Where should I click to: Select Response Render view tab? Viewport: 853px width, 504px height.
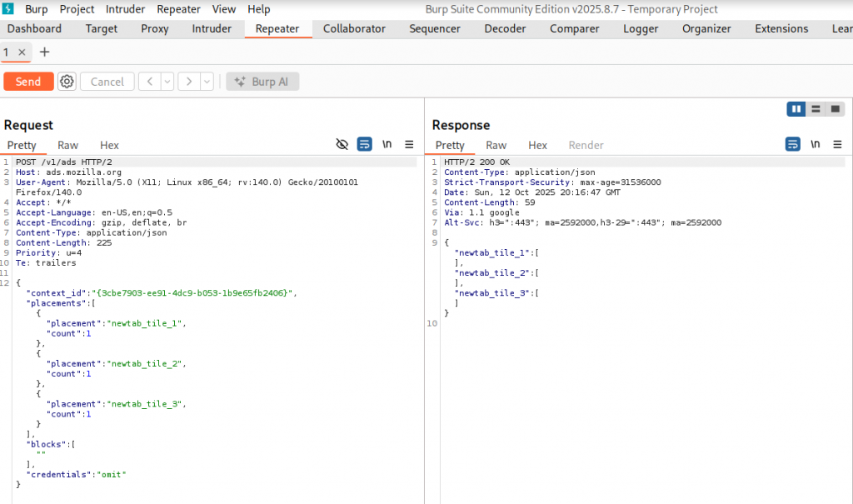tap(586, 145)
